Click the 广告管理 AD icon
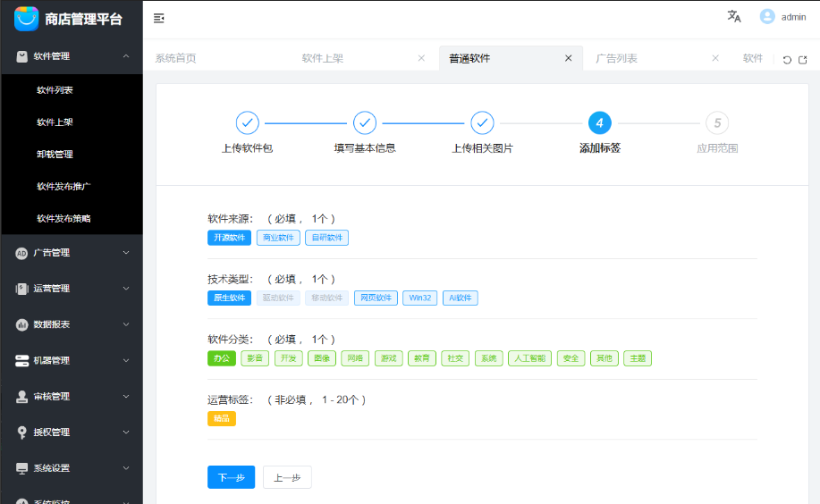This screenshot has height=504, width=820. pyautogui.click(x=21, y=254)
